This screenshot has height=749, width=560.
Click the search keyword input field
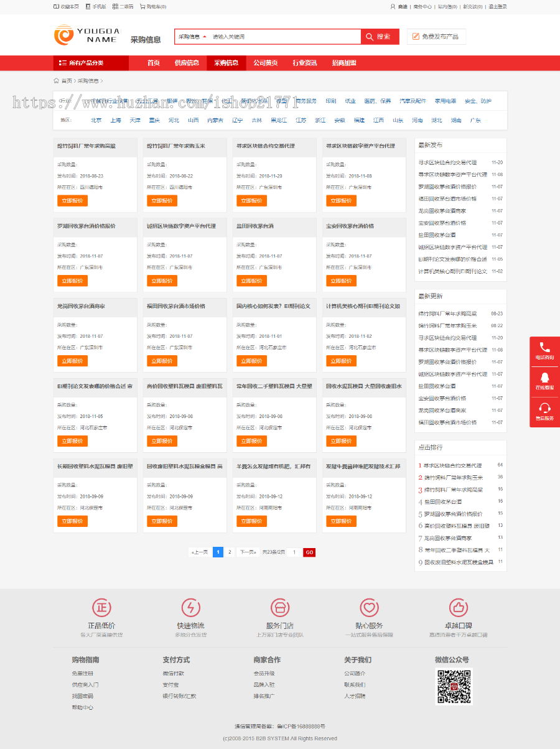[285, 37]
